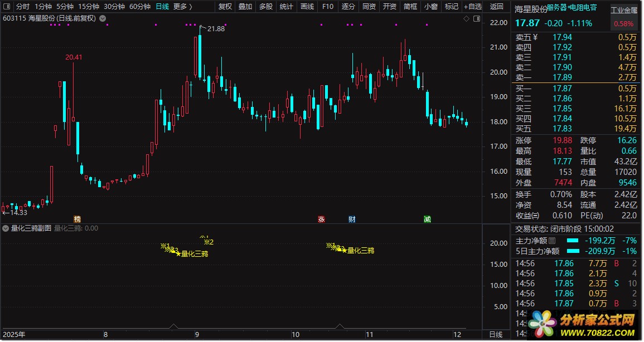
Task: Click the 21.88 high price label on chart
Action: coord(216,29)
